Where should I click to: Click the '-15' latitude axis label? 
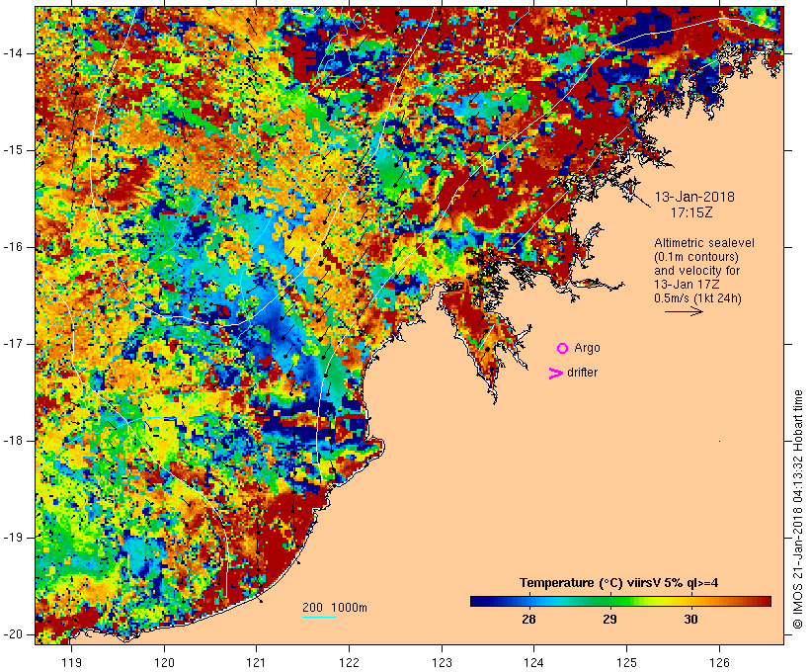pyautogui.click(x=13, y=150)
